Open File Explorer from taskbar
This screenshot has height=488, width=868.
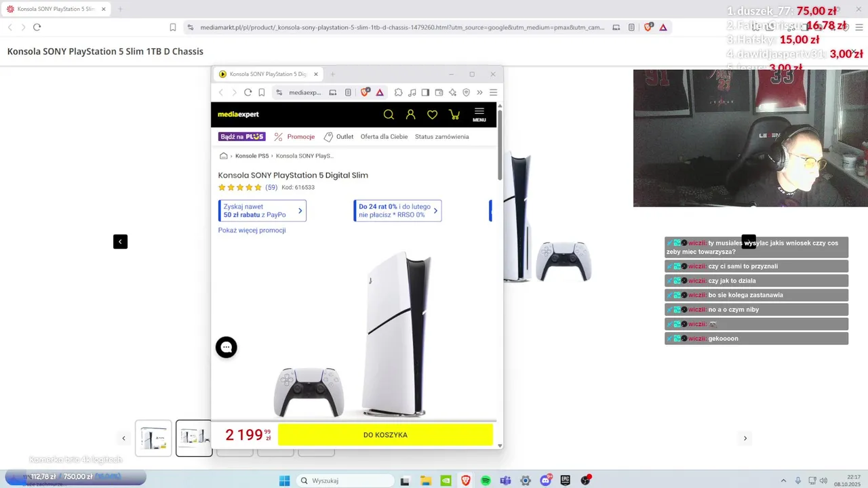[x=426, y=481]
